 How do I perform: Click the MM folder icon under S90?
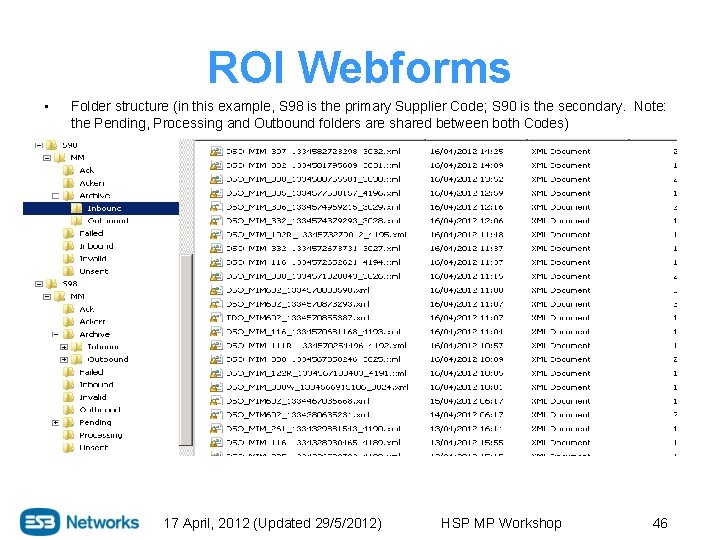point(60,158)
